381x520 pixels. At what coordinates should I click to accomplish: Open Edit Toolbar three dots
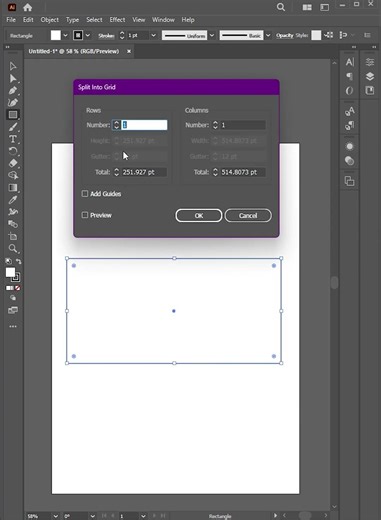(x=13, y=326)
